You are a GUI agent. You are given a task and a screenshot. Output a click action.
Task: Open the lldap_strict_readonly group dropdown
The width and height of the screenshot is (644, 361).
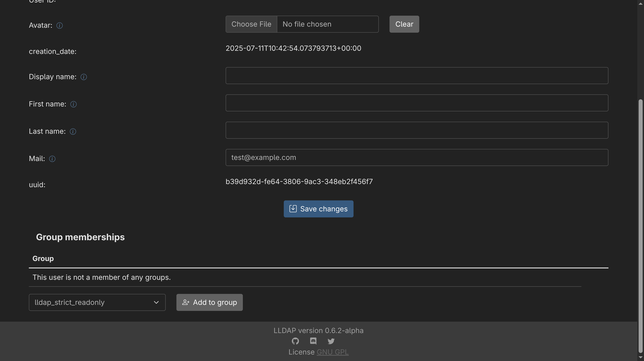[97, 302]
